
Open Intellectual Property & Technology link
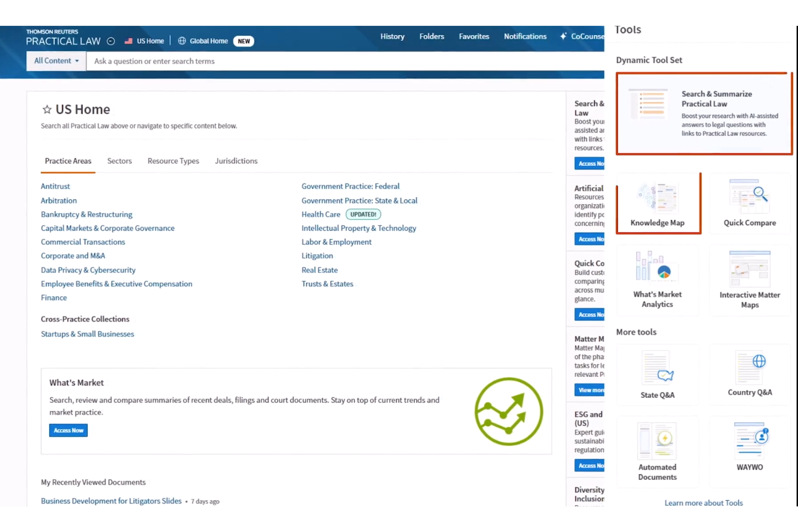tap(359, 228)
